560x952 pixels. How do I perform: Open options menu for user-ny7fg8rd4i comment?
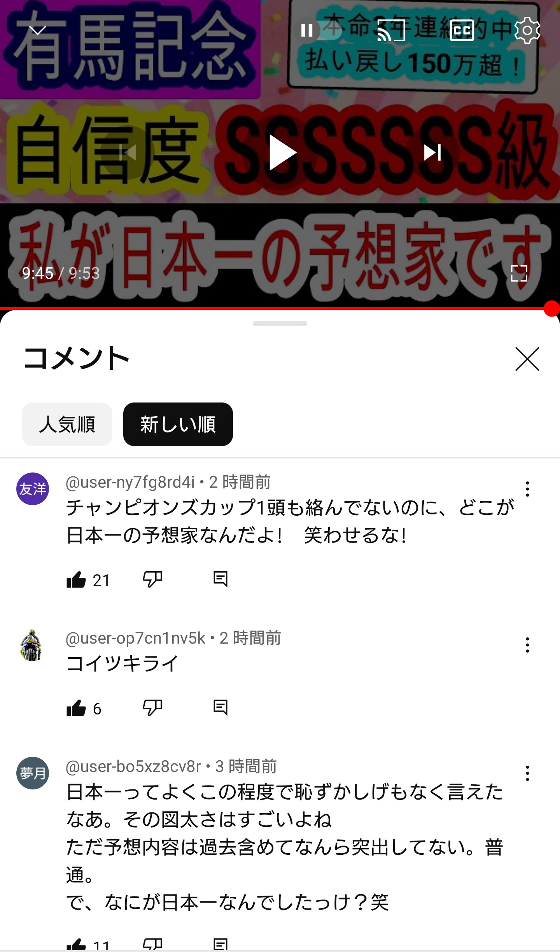click(x=527, y=489)
